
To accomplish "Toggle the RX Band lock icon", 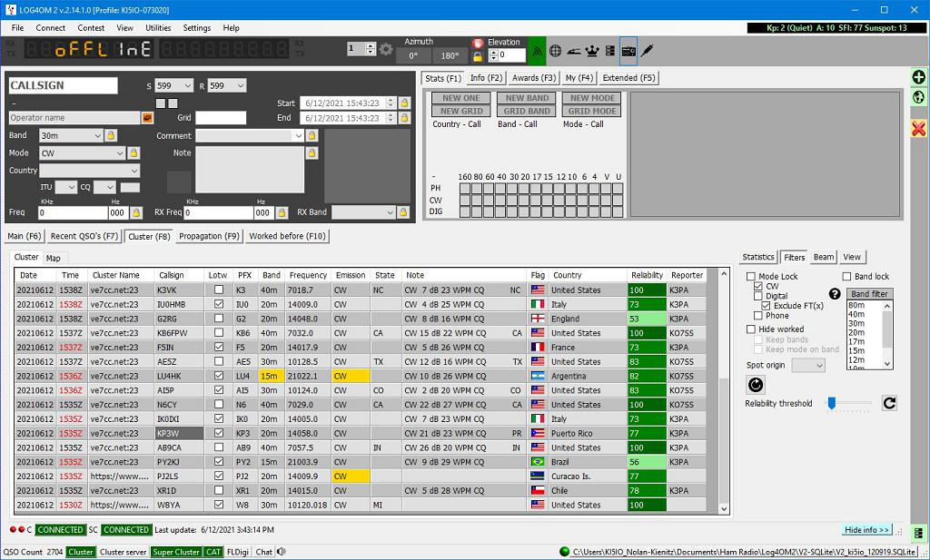I will pos(403,212).
